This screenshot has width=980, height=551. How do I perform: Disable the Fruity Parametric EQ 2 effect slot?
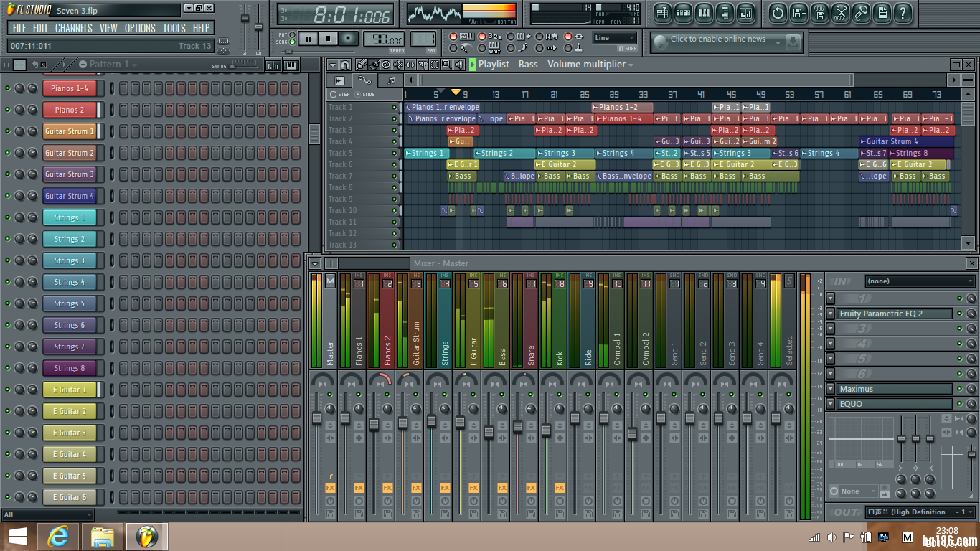tap(959, 314)
